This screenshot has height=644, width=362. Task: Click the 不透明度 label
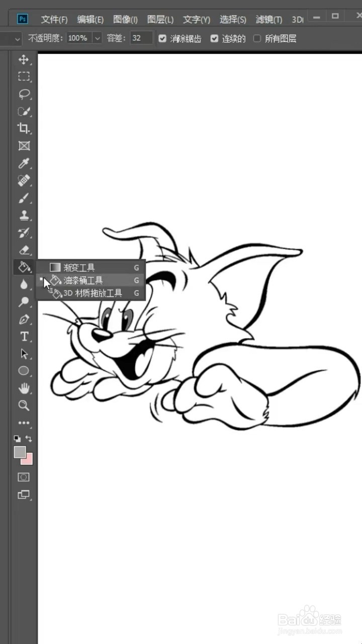coord(46,38)
